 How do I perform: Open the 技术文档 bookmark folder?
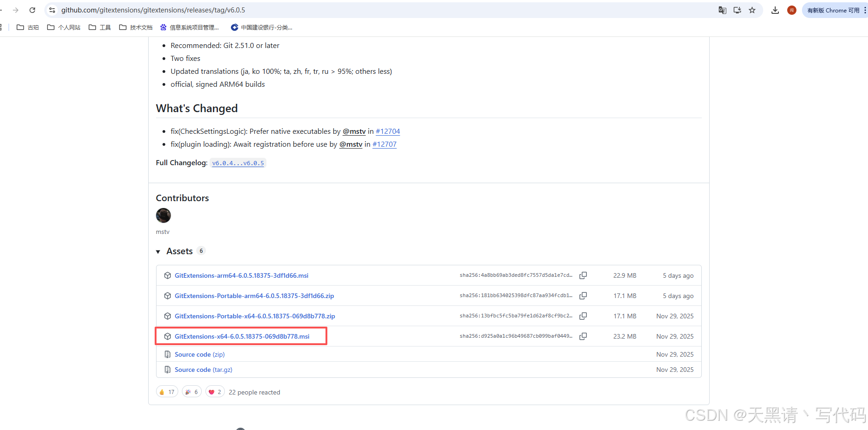(136, 28)
